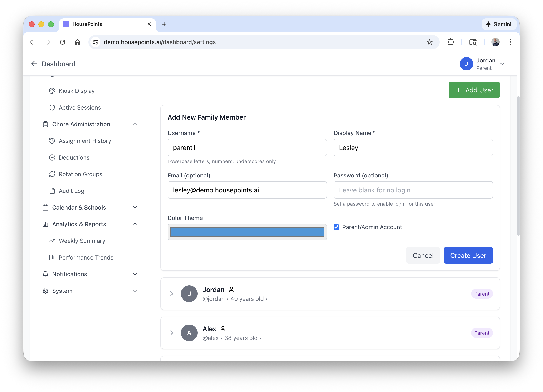The width and height of the screenshot is (543, 392).
Task: Click the person icon beside Jordan's name
Action: [231, 290]
